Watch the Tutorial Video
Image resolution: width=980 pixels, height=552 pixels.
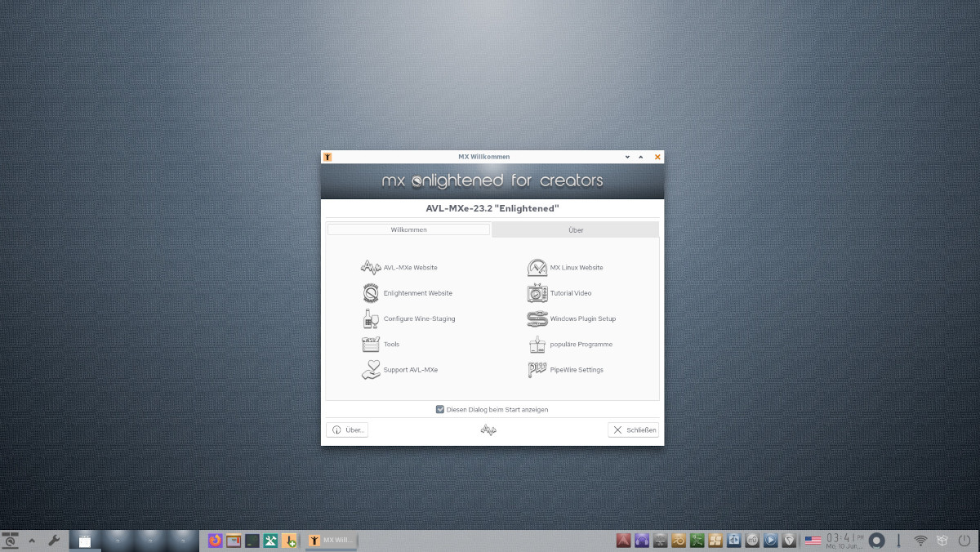[559, 293]
